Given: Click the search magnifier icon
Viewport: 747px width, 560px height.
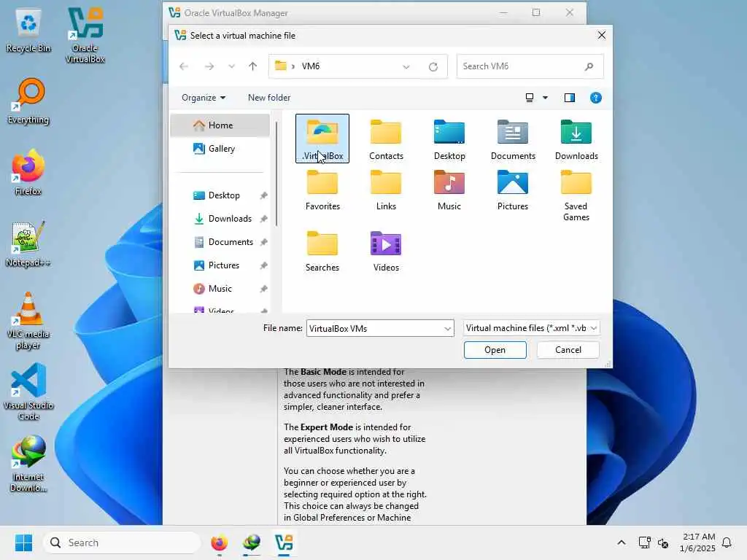Looking at the screenshot, I should click(589, 66).
